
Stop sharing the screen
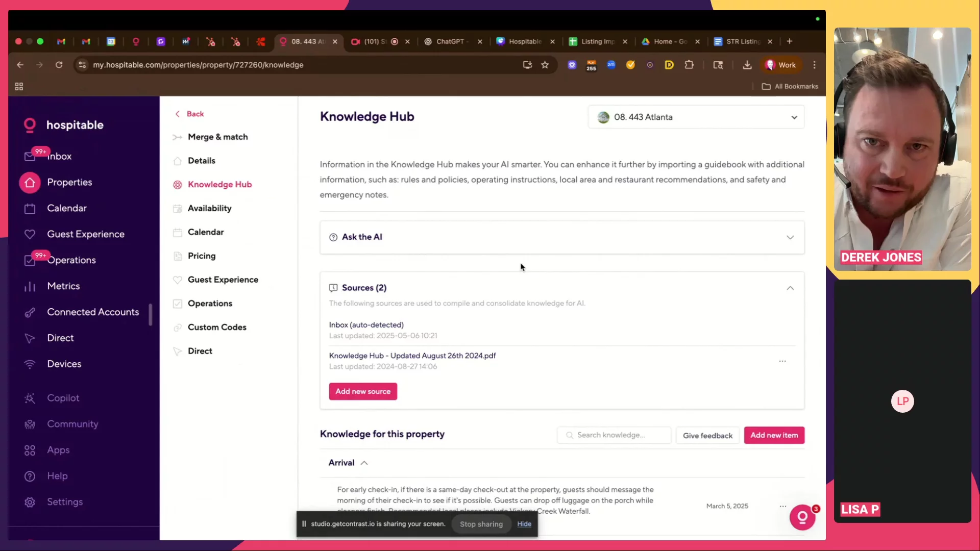481,524
